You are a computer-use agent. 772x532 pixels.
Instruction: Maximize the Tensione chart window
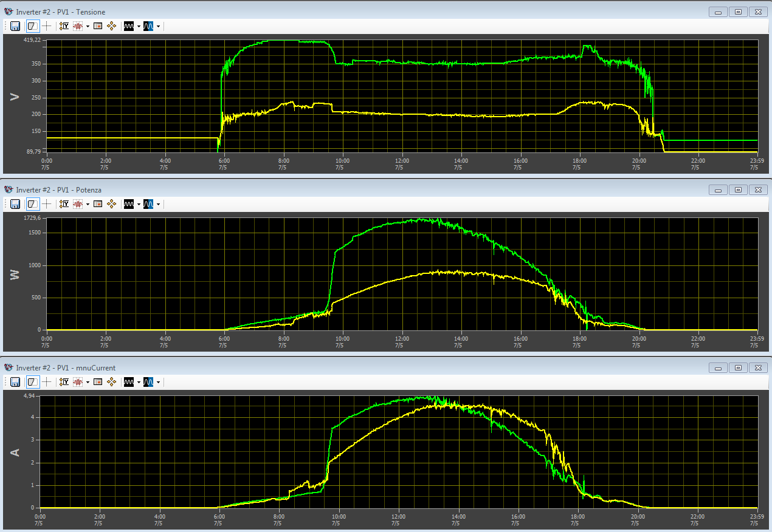[738, 12]
